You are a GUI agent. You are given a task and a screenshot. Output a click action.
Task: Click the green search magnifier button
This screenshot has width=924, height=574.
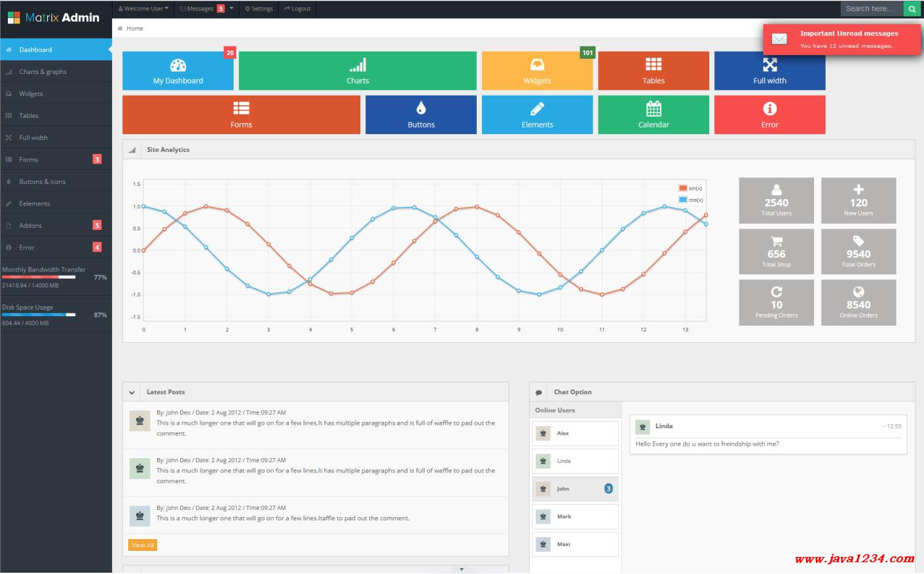(x=912, y=9)
